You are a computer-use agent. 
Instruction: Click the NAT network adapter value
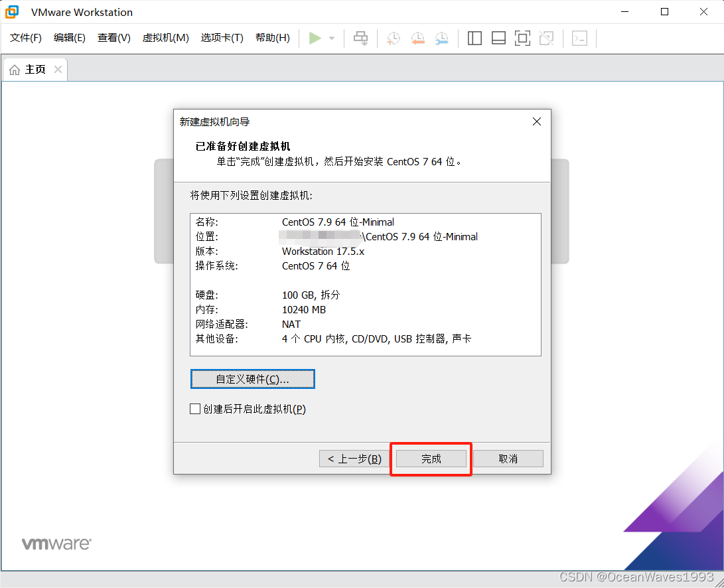[291, 325]
